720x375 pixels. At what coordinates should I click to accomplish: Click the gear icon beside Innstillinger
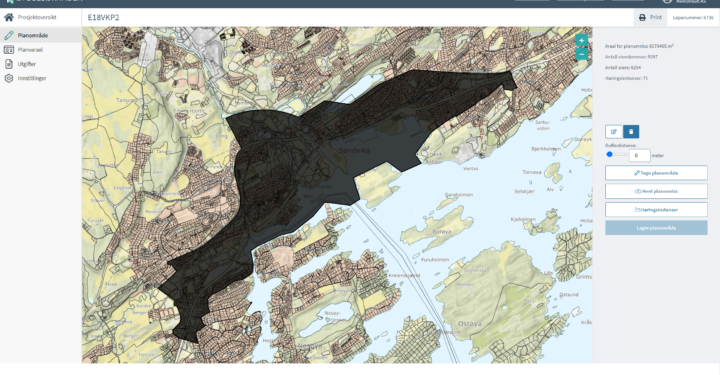pyautogui.click(x=9, y=78)
